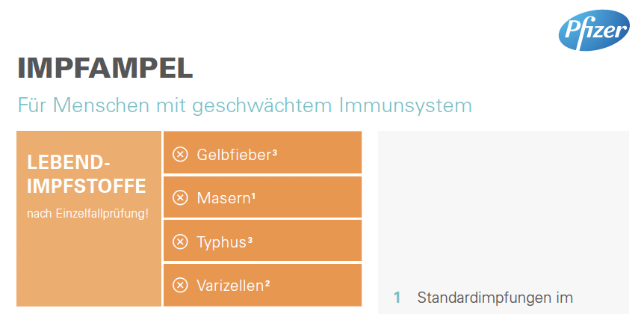Click empty light-orange area below 'nach Einzelfallprüfung!'
Image resolution: width=644 pixels, height=314 pixels.
(89, 263)
